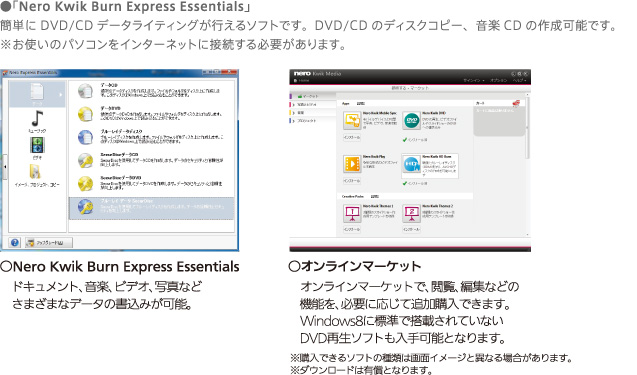Image resolution: width=637 pixels, height=375 pixels.
Task: Open the Nero Kwik Mobile Sync app icon
Action: pos(352,121)
